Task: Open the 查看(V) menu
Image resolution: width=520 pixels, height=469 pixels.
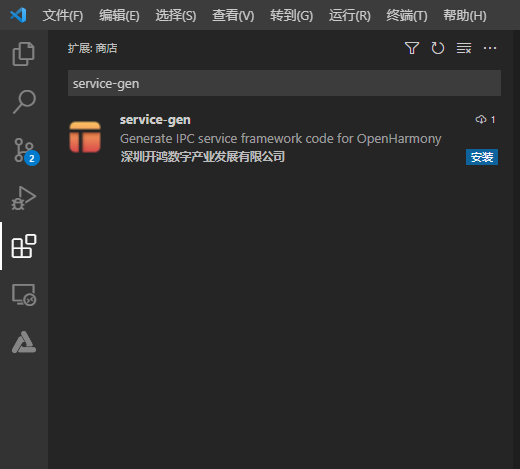Action: (x=233, y=16)
